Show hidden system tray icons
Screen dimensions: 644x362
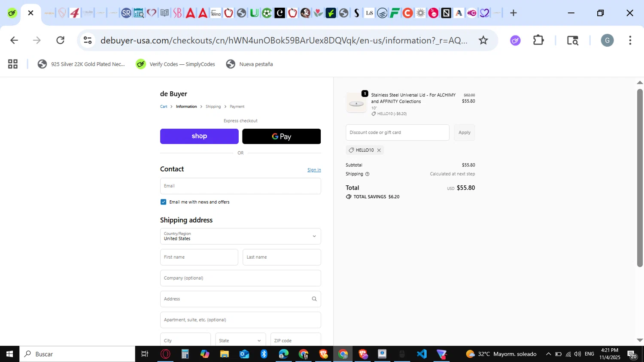[x=548, y=354]
